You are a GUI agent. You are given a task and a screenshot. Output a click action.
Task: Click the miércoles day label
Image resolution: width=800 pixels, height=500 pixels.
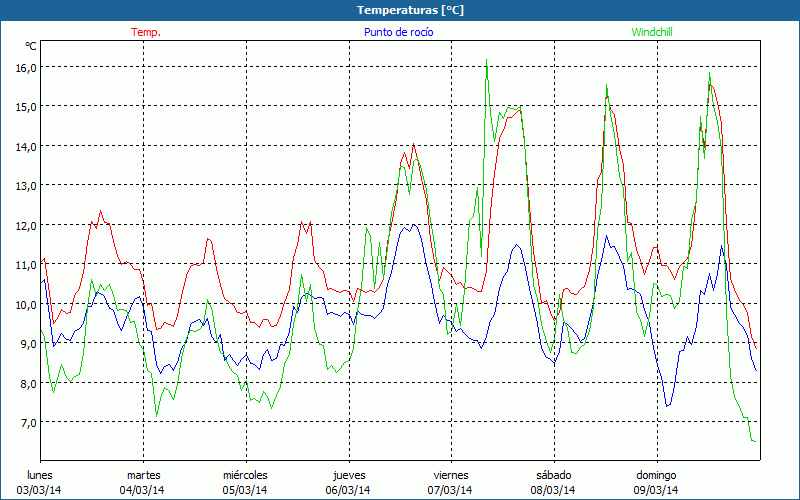point(245,475)
